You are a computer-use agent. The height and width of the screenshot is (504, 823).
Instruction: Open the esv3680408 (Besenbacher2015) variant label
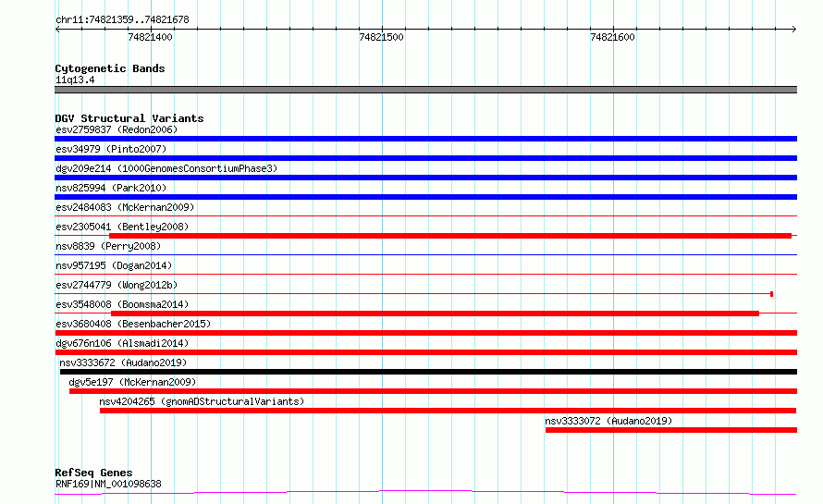[133, 324]
